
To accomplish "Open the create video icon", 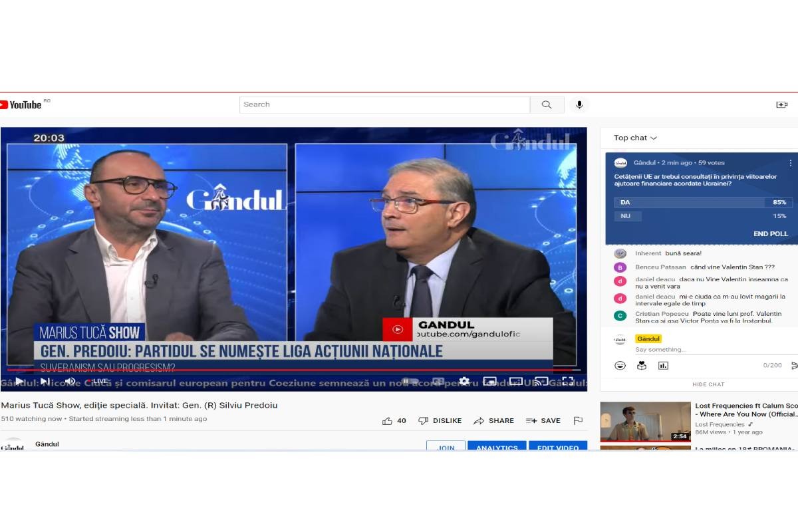I will 782,104.
